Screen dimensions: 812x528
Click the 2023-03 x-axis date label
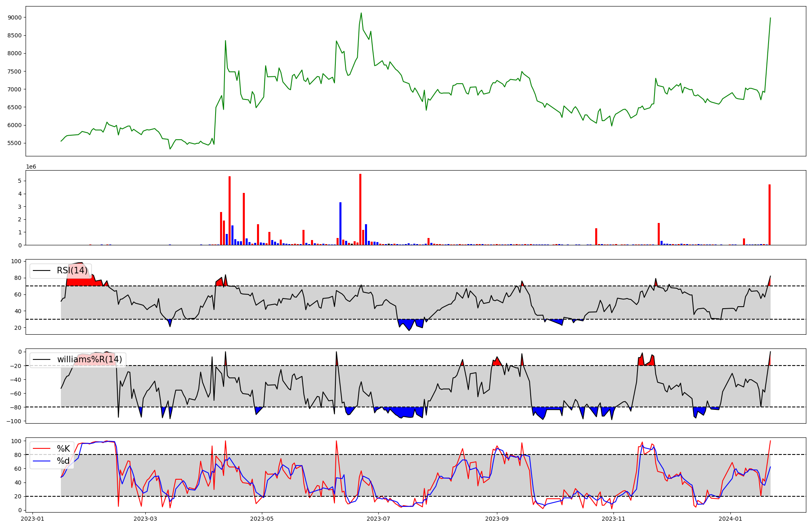[x=145, y=519]
